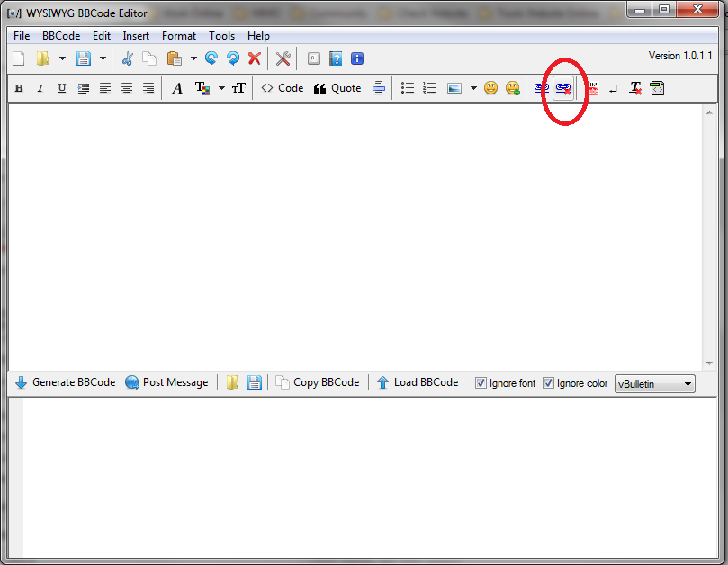The width and height of the screenshot is (728, 565).
Task: Copy selection with the two-pages icon in the top toolbar
Action: 149,58
